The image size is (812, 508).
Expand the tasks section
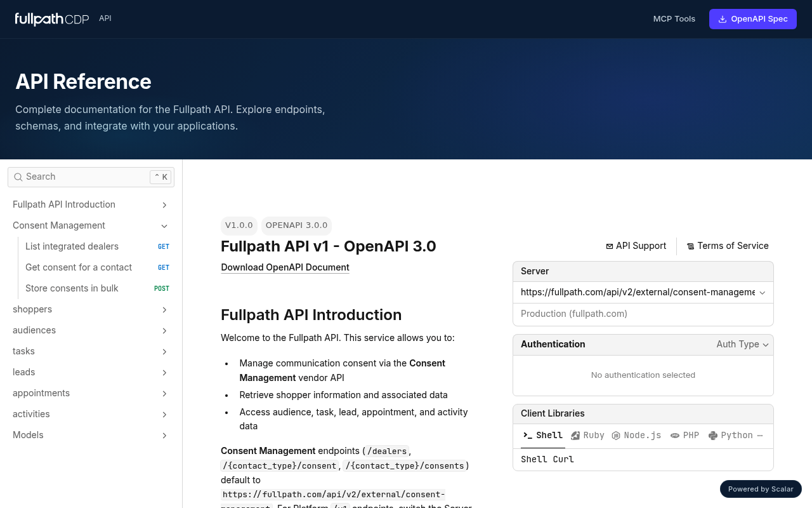(164, 351)
